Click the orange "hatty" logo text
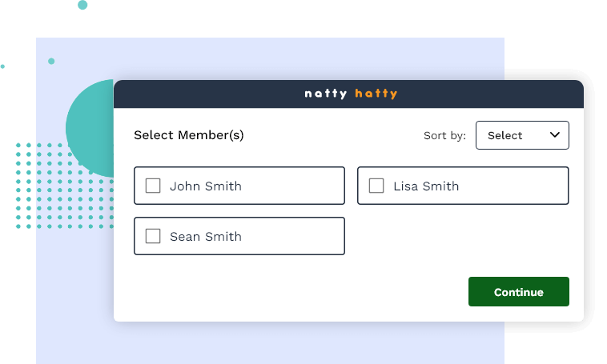This screenshot has height=364, width=607. click(x=376, y=94)
